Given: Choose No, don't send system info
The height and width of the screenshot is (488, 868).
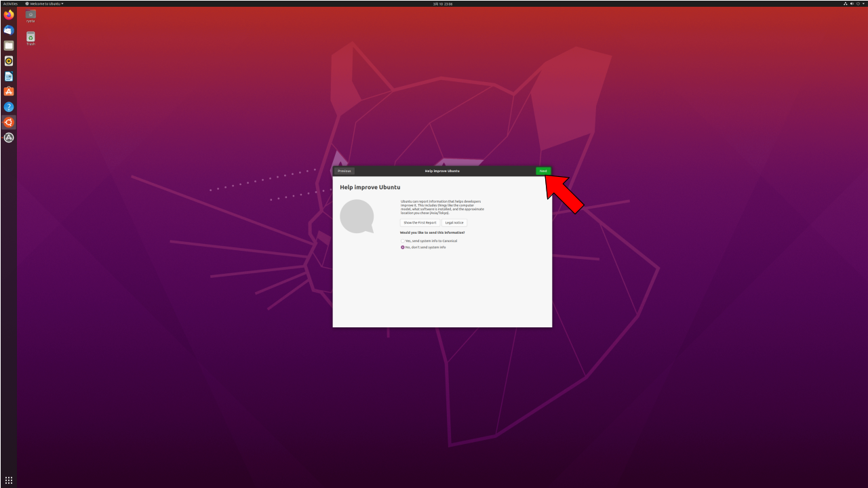Looking at the screenshot, I should pyautogui.click(x=423, y=247).
